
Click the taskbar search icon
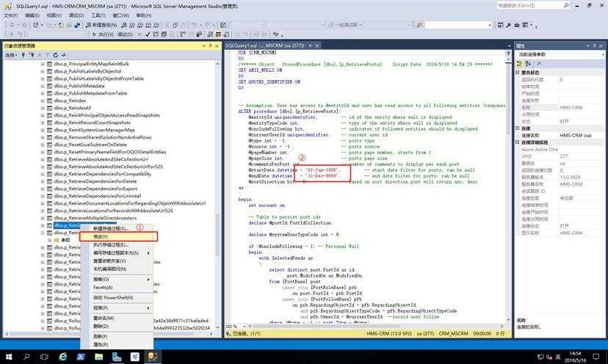[26, 357]
